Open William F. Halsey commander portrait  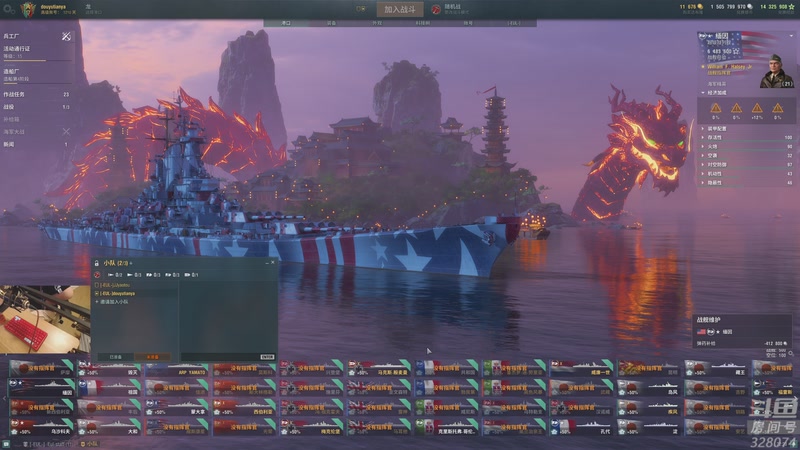click(777, 72)
